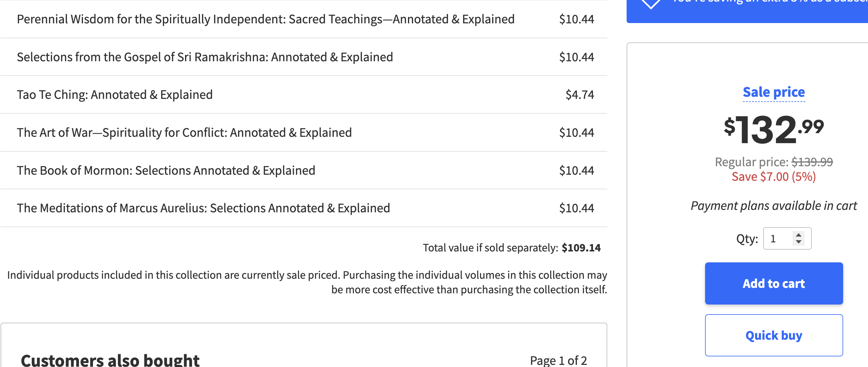Click the total value $109.14 amount
This screenshot has width=868, height=367.
[581, 248]
